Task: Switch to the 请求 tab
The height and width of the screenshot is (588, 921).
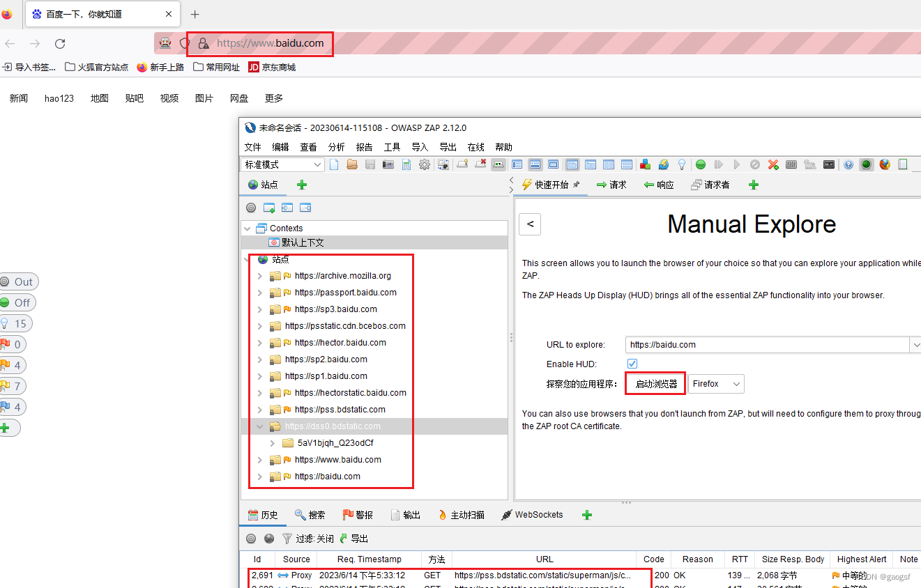Action: [611, 185]
